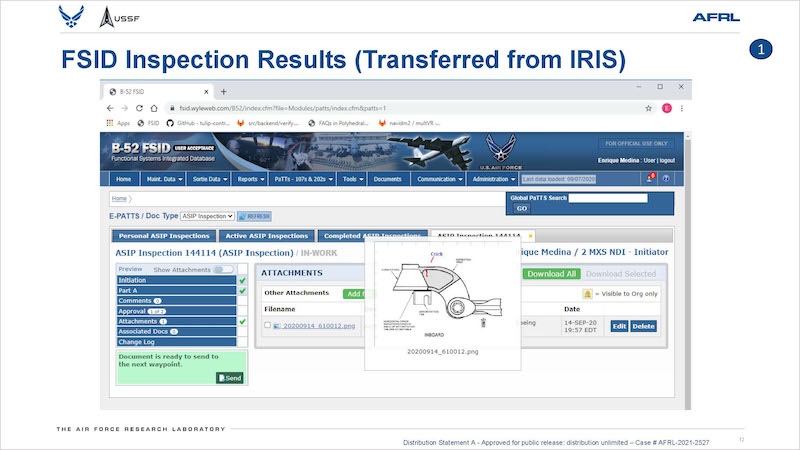800x450 pixels.
Task: Expand the Reports menu
Action: tap(251, 179)
